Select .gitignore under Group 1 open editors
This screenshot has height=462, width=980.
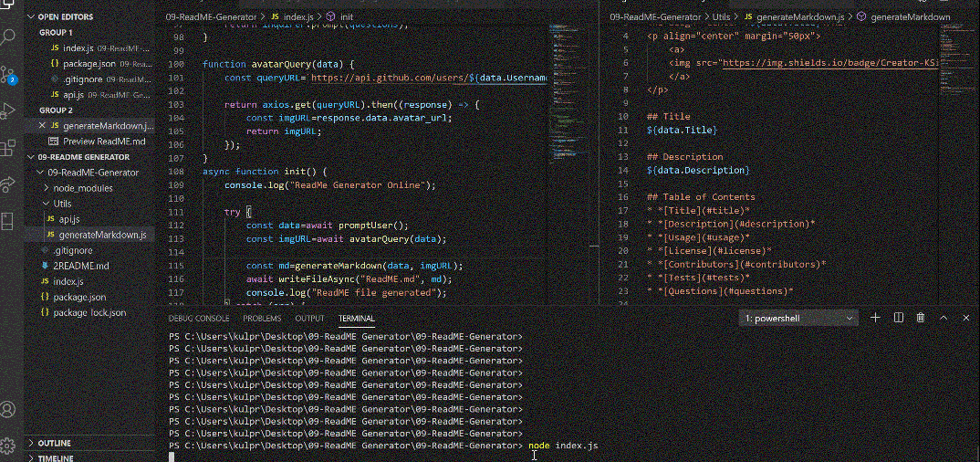coord(89,79)
